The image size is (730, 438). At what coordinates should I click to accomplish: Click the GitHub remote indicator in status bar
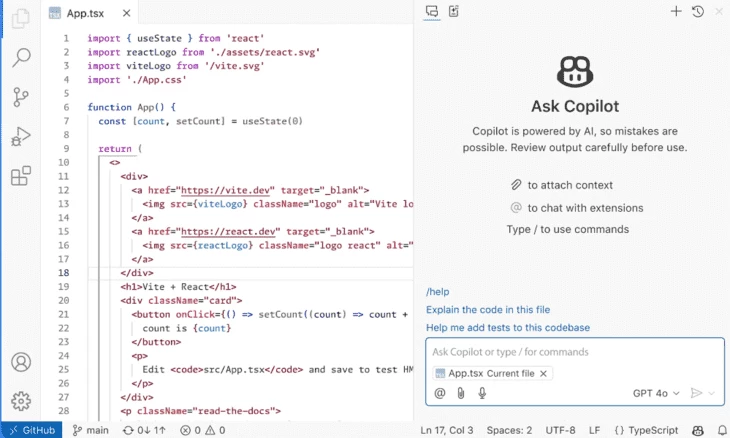click(32, 430)
